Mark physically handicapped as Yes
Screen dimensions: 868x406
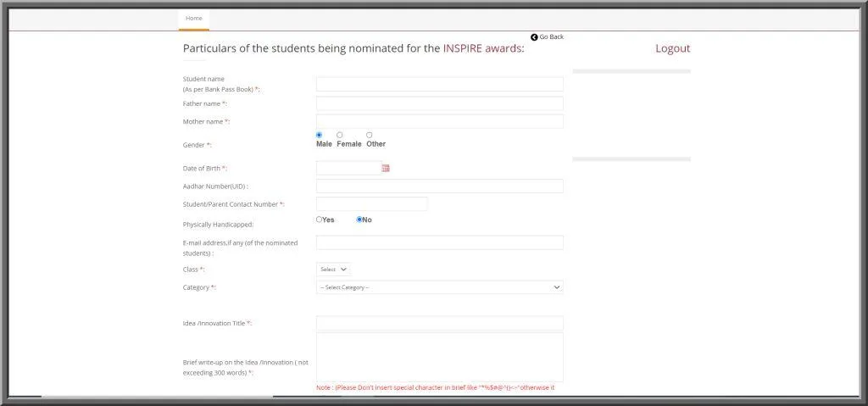(319, 220)
